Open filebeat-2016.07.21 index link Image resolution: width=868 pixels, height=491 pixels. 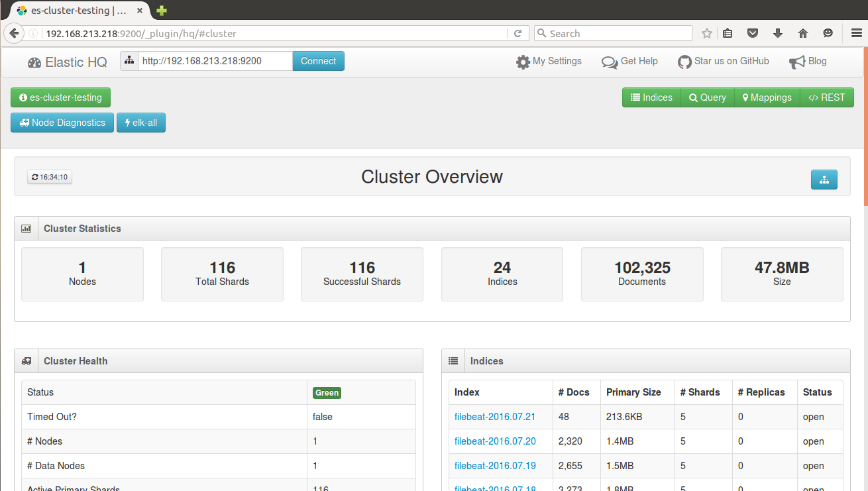494,417
